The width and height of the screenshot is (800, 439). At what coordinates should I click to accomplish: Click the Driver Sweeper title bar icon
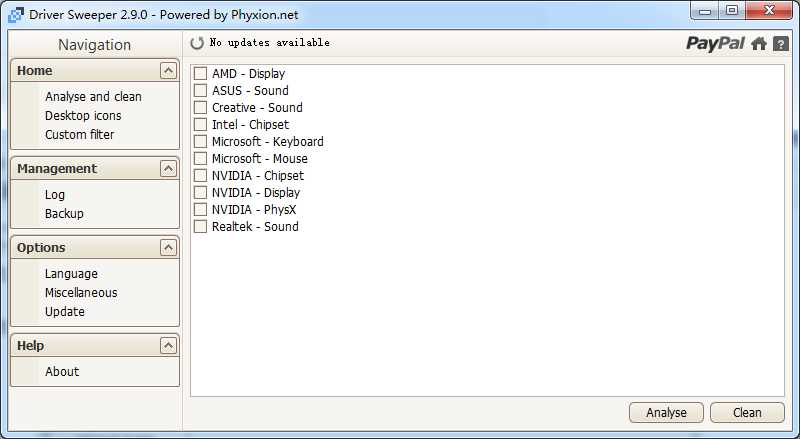pyautogui.click(x=16, y=15)
